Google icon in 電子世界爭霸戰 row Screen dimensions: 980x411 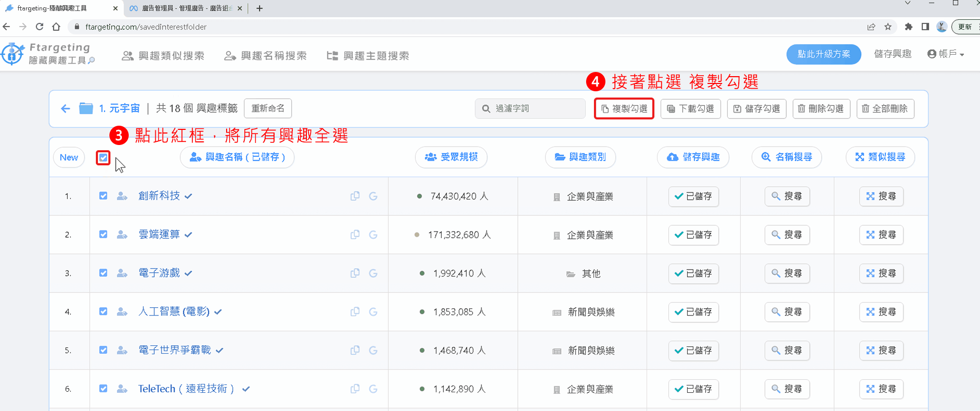pos(373,350)
